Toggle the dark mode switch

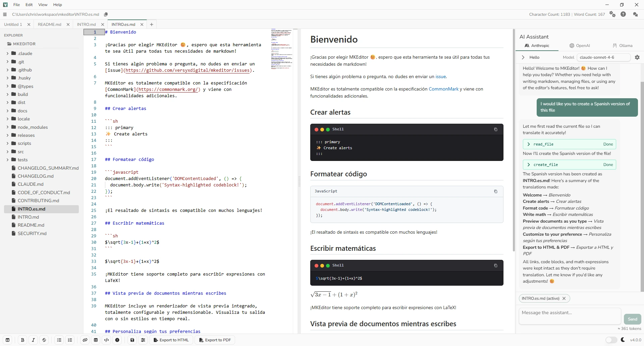[x=611, y=340]
